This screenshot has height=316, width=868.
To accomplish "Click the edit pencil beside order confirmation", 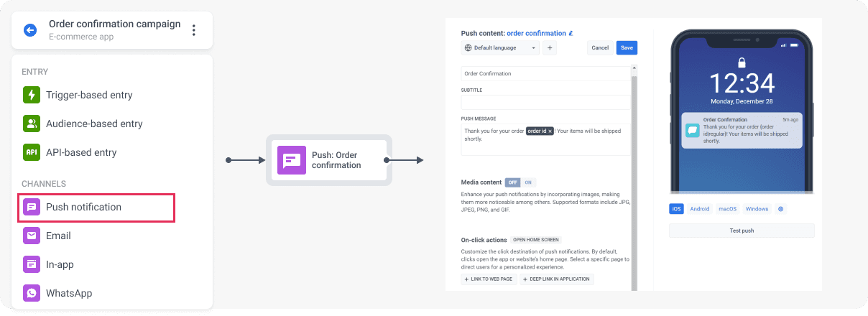I will pos(571,33).
